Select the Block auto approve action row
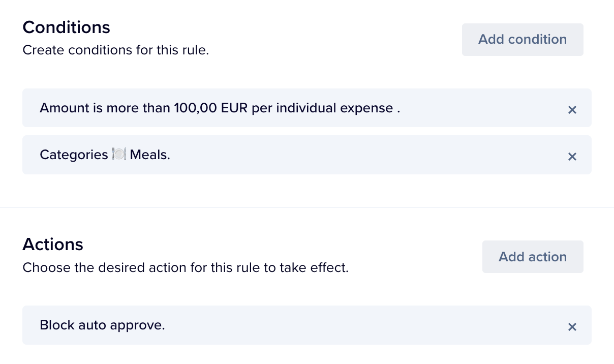The width and height of the screenshot is (614, 364). coord(356,325)
